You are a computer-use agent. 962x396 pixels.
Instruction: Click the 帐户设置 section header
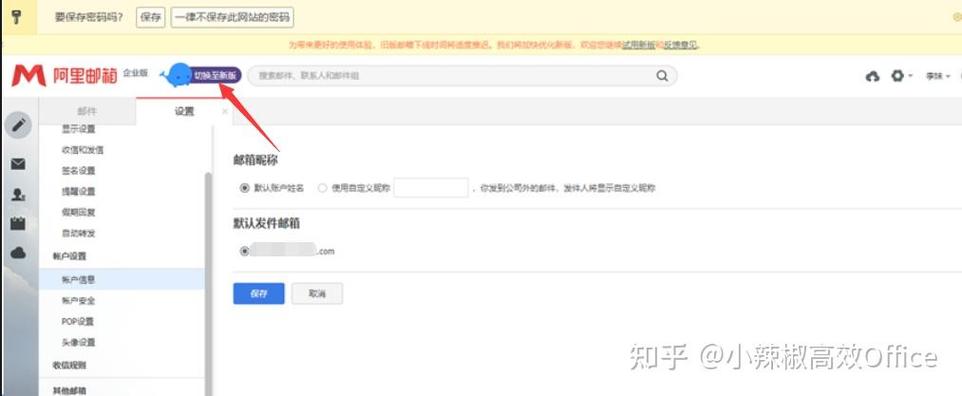(69, 256)
